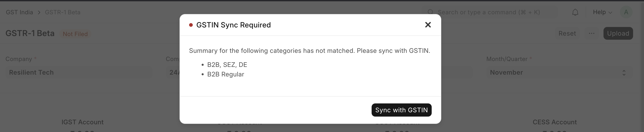644x132 pixels.
Task: Click the Upload button
Action: tap(618, 33)
